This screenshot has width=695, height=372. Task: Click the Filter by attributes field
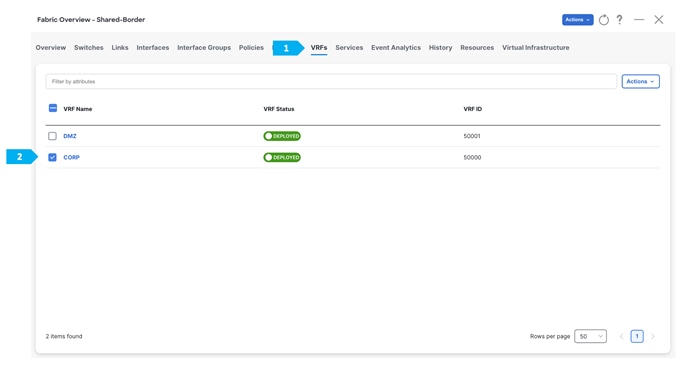click(x=331, y=82)
